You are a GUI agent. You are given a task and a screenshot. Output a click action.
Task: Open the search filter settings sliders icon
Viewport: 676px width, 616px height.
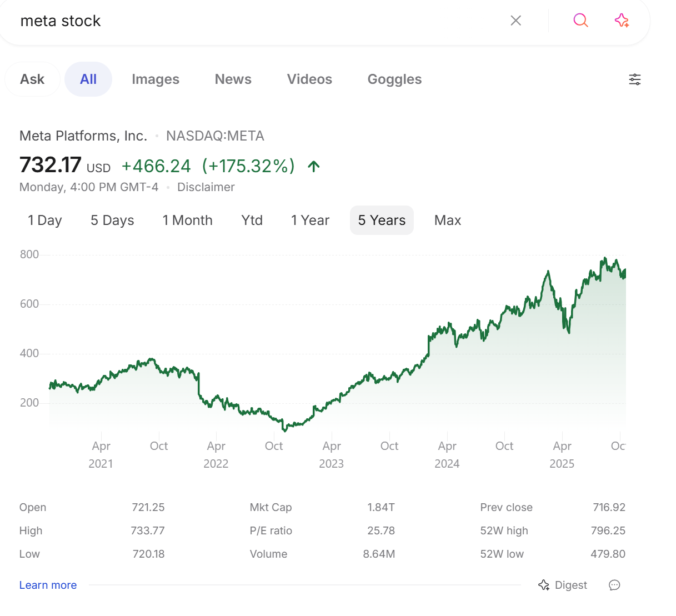pyautogui.click(x=635, y=79)
